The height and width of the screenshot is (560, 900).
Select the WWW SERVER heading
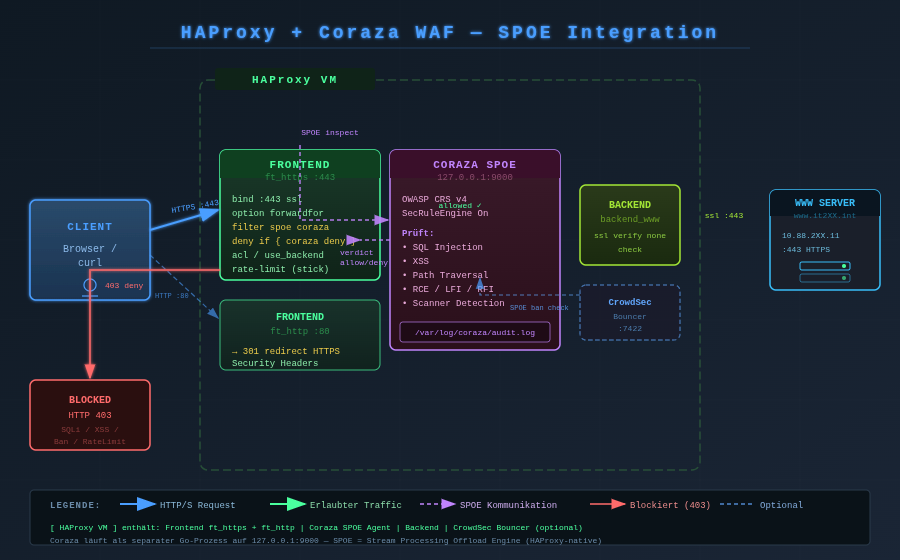click(825, 203)
